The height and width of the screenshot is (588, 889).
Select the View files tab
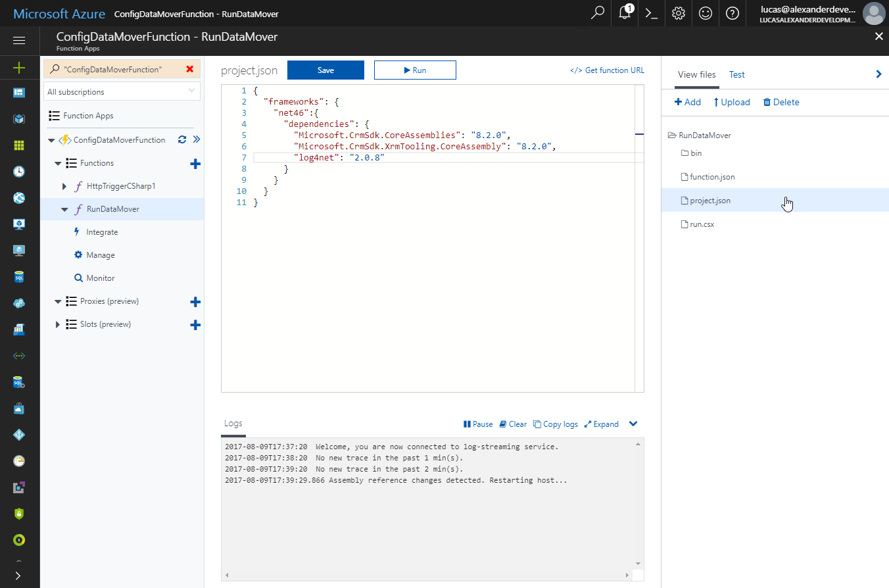click(697, 74)
